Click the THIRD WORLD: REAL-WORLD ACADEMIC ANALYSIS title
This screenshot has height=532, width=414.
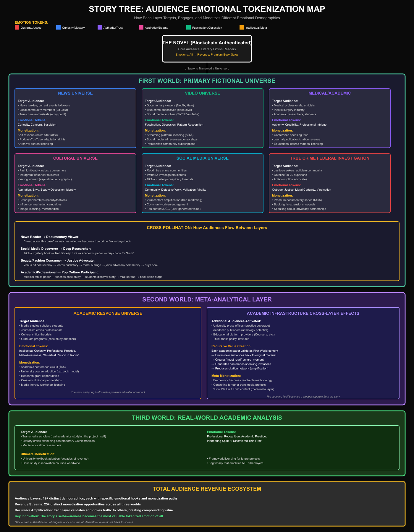[207, 418]
